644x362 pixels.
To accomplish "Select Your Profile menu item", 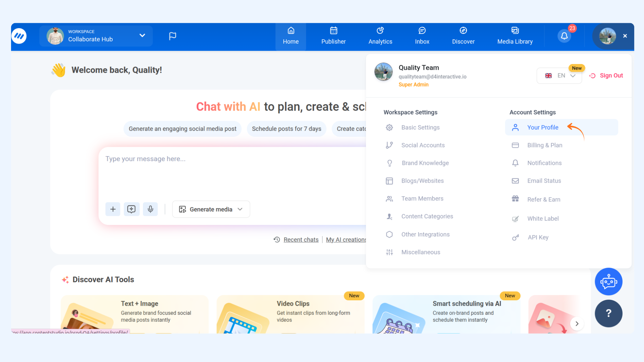I will coord(542,127).
